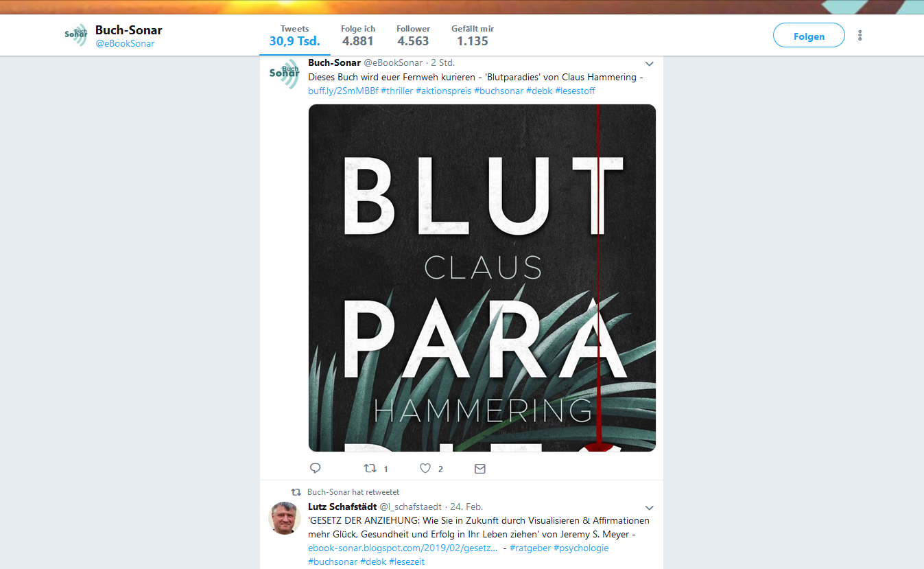Follow Buch-Sonar with the Folgen button
924x569 pixels.
coord(809,35)
